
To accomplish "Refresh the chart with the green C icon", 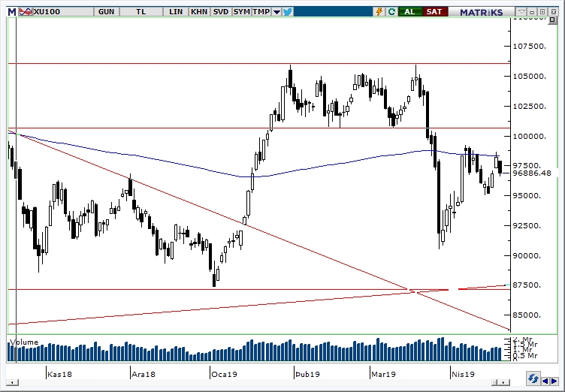I will click(391, 11).
